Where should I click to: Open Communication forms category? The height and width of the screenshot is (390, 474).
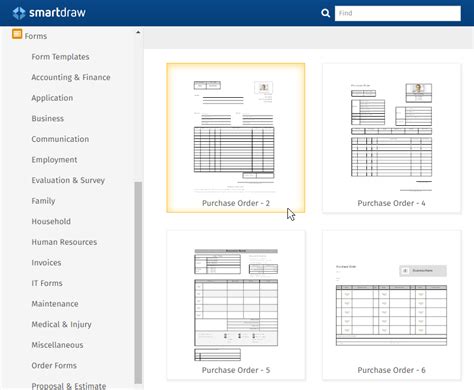tap(60, 139)
